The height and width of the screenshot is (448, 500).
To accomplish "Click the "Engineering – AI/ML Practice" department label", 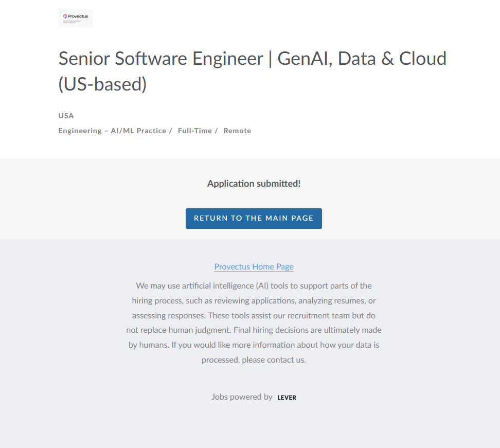I will point(112,131).
